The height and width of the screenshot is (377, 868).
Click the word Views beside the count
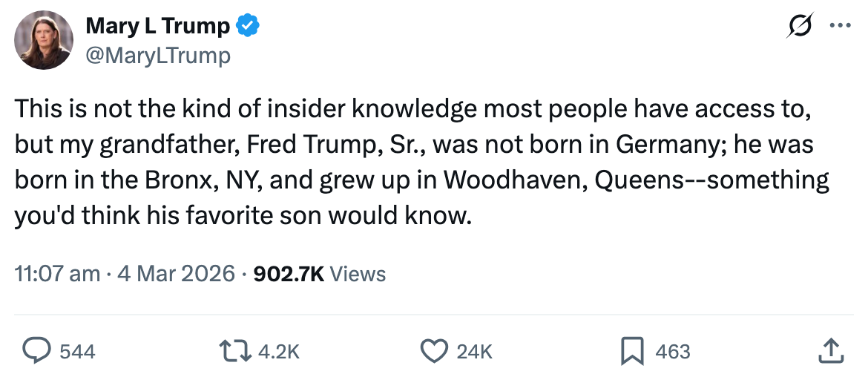pyautogui.click(x=358, y=274)
